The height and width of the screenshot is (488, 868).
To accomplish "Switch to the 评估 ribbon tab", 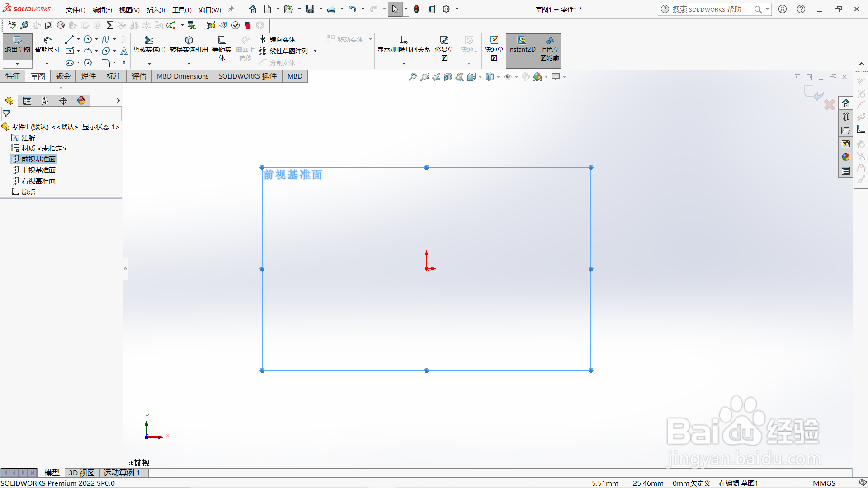I will [139, 76].
